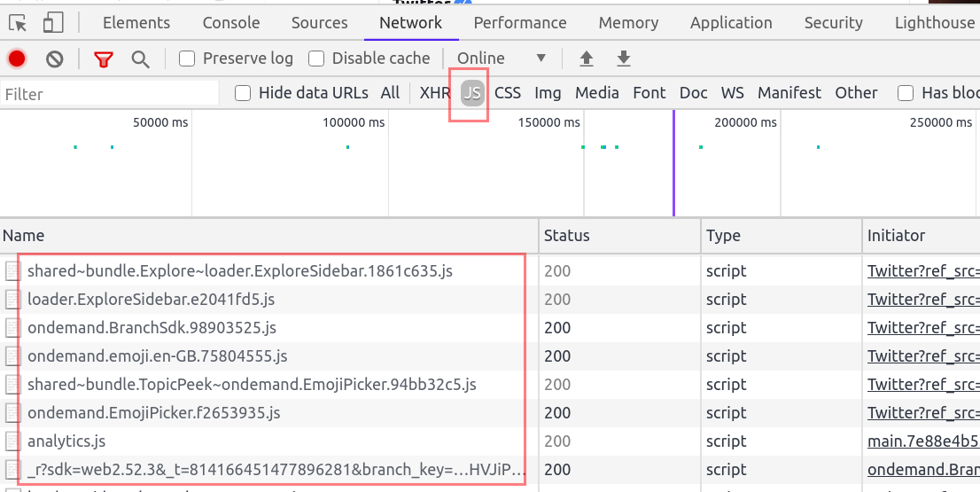Toggle the red filter funnel icon
The height and width of the screenshot is (492, 980).
coord(103,59)
